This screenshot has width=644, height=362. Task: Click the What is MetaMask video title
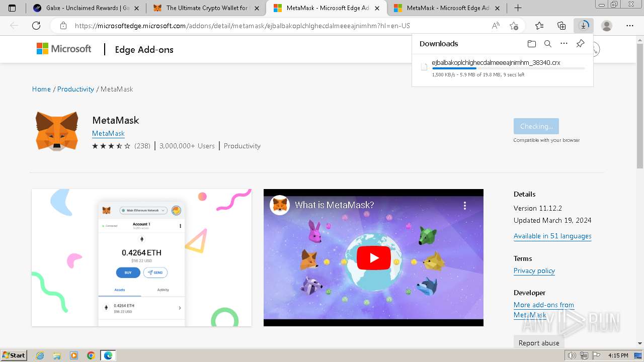point(335,205)
